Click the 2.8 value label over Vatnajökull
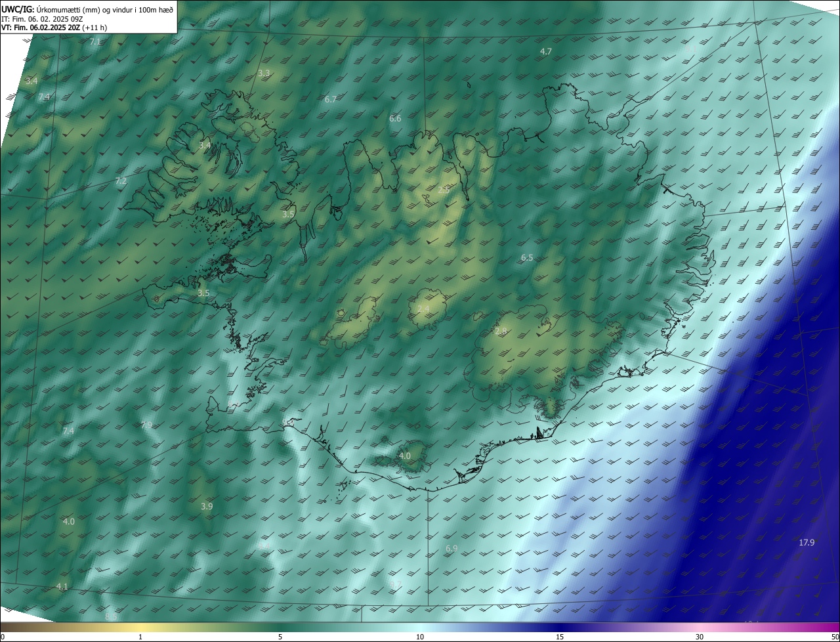This screenshot has height=642, width=840. point(501,332)
